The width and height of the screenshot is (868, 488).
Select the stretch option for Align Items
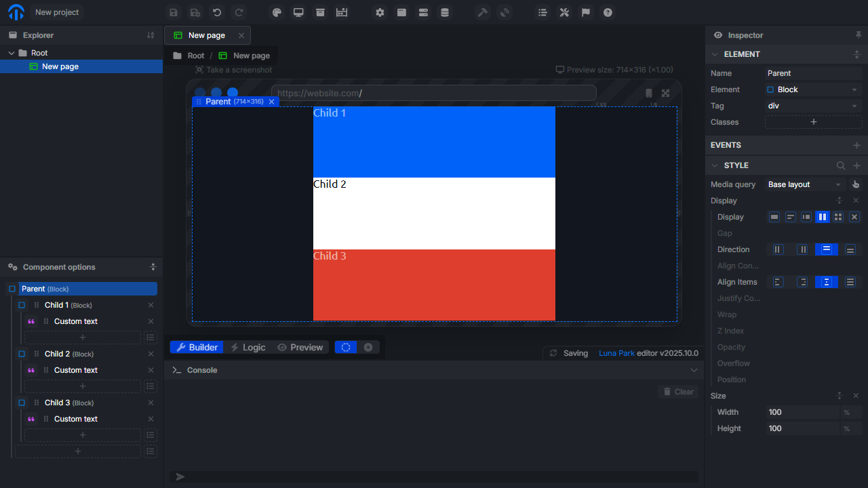click(850, 282)
